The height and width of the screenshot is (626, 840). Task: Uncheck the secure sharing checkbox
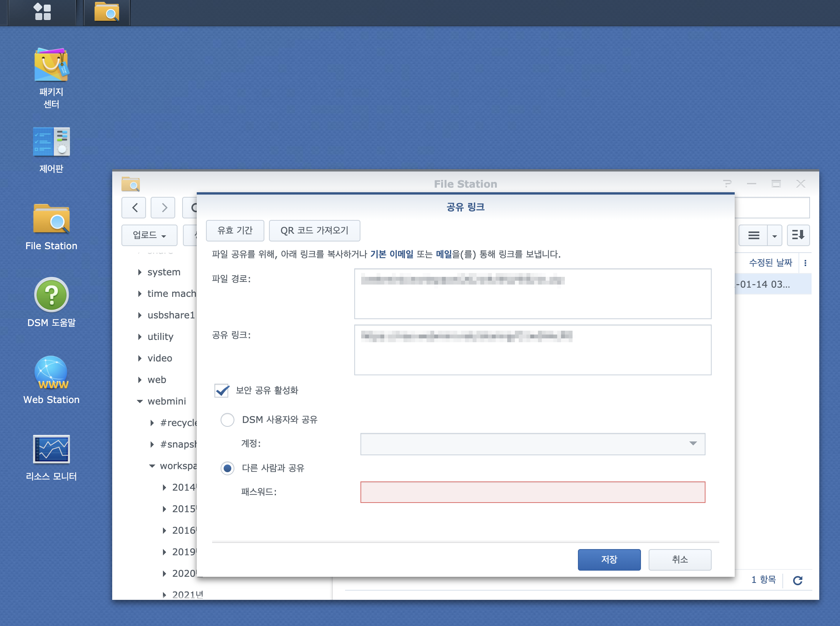point(222,391)
